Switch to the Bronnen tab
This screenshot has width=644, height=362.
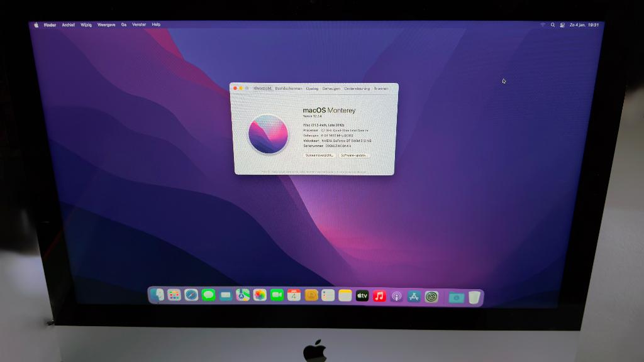(380, 88)
